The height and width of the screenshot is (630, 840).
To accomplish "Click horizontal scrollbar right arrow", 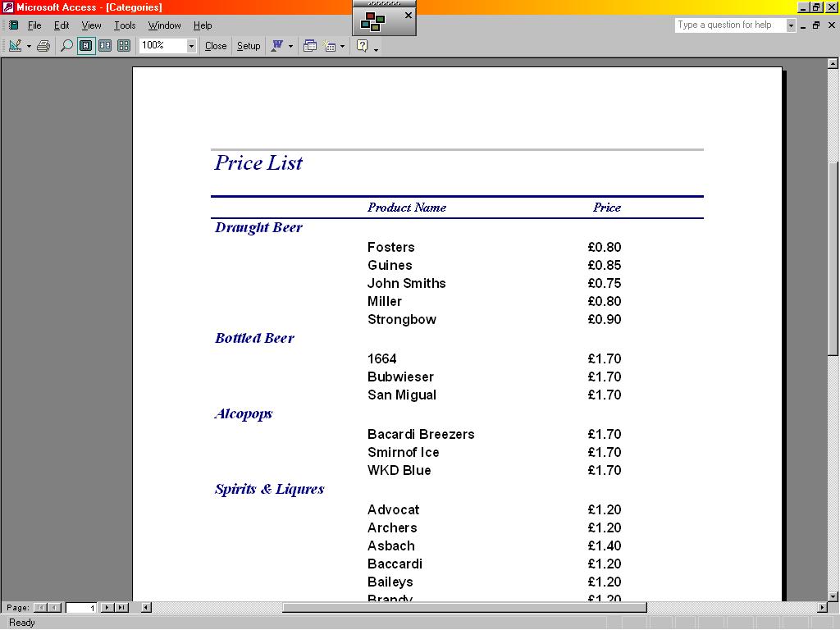I will [822, 608].
